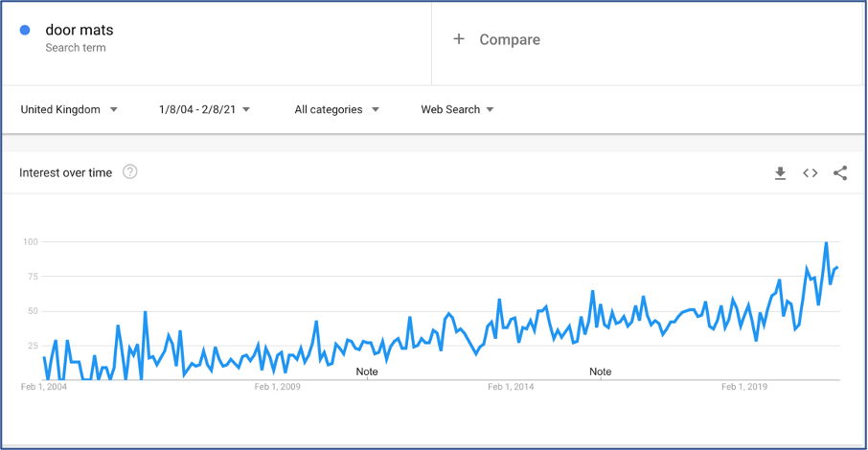Click the Feb 1, 2009 axis label
The image size is (868, 450).
click(277, 387)
